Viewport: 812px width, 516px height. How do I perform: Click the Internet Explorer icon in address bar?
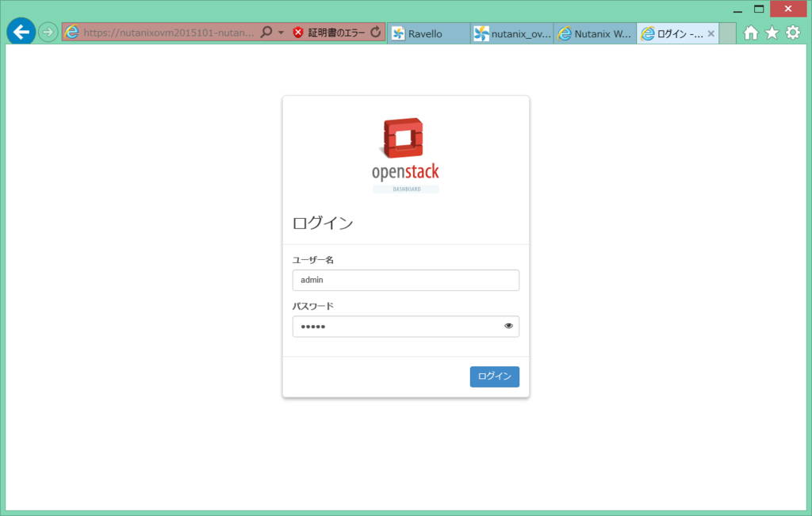pos(71,32)
